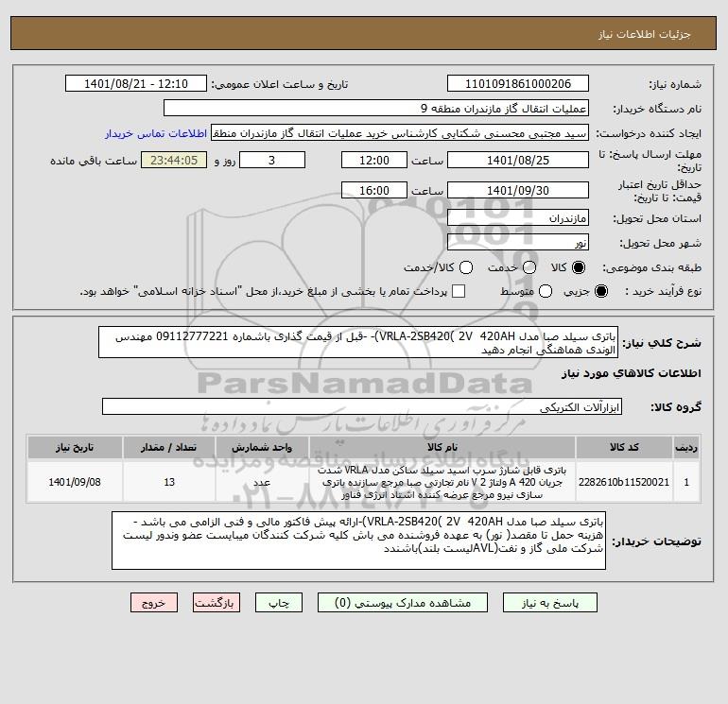Select the جزیی purchase type radio

pos(600,291)
